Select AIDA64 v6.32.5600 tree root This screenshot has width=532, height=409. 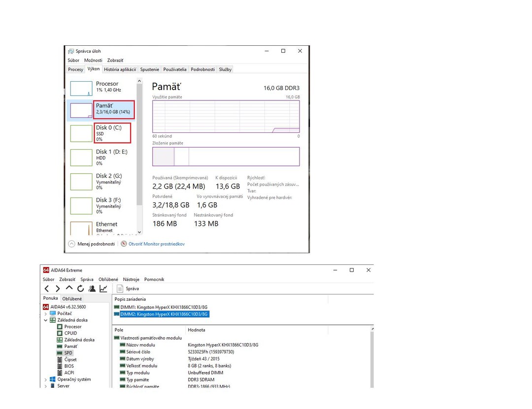point(65,307)
